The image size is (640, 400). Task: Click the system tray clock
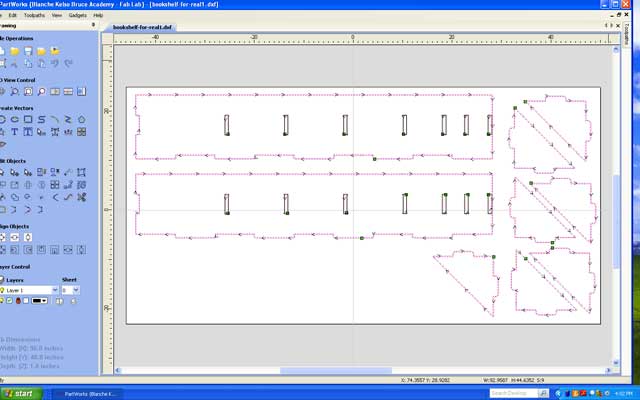click(624, 394)
